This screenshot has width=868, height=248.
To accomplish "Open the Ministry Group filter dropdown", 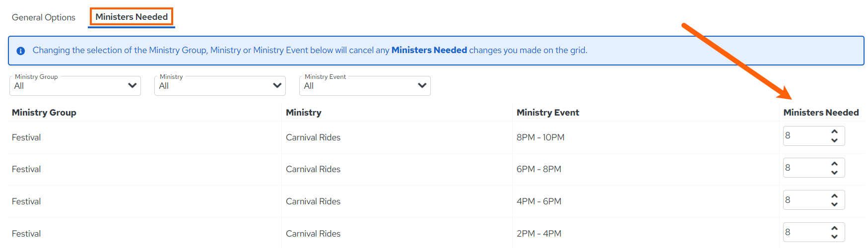I will pos(75,85).
